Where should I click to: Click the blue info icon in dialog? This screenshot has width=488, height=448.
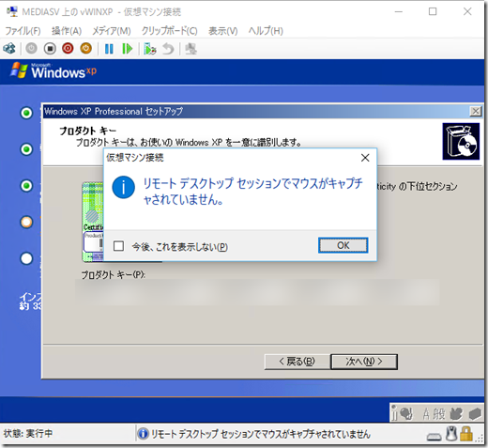[x=124, y=187]
